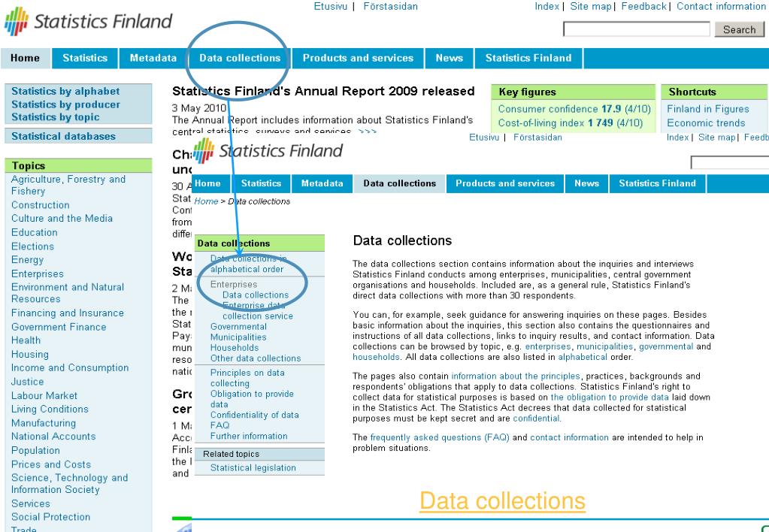769x532 pixels.
Task: Open Enterprise data collection service in the sidebar
Action: coord(258,311)
